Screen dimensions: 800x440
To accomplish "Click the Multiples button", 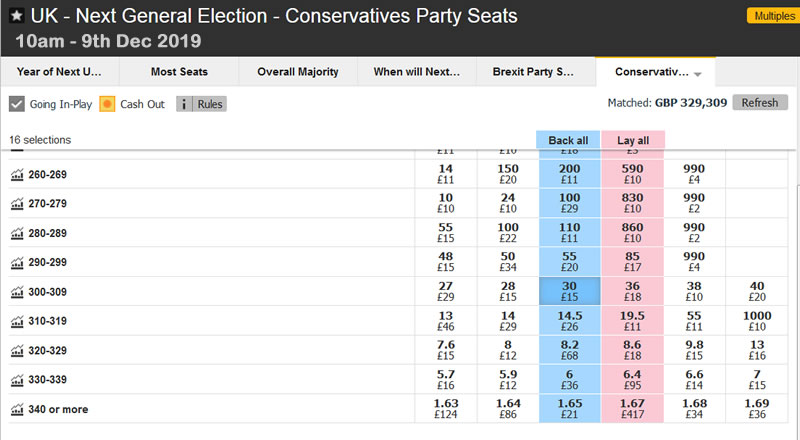I will pos(771,16).
